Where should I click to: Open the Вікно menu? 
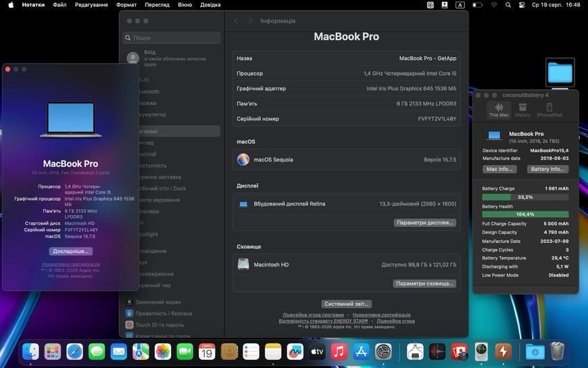pos(185,5)
